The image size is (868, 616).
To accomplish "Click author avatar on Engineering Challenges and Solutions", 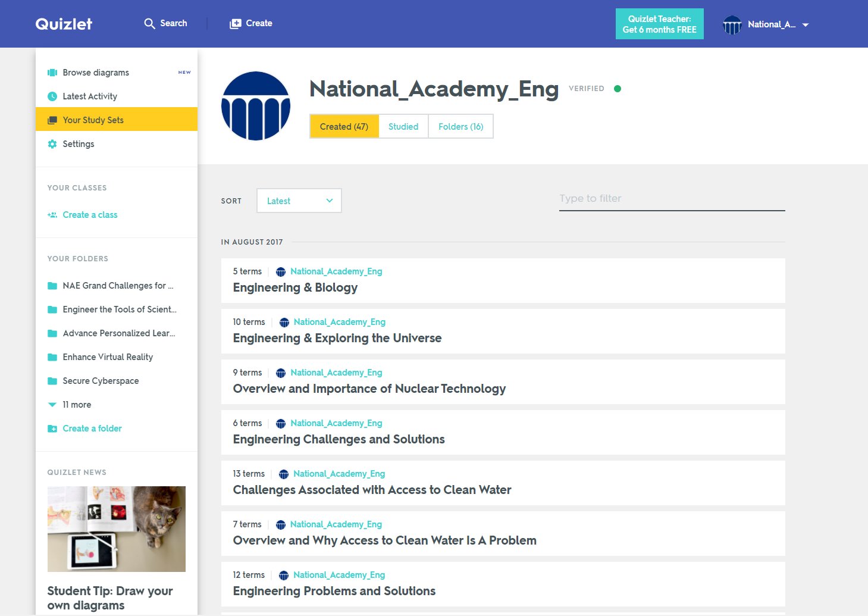I will (281, 424).
